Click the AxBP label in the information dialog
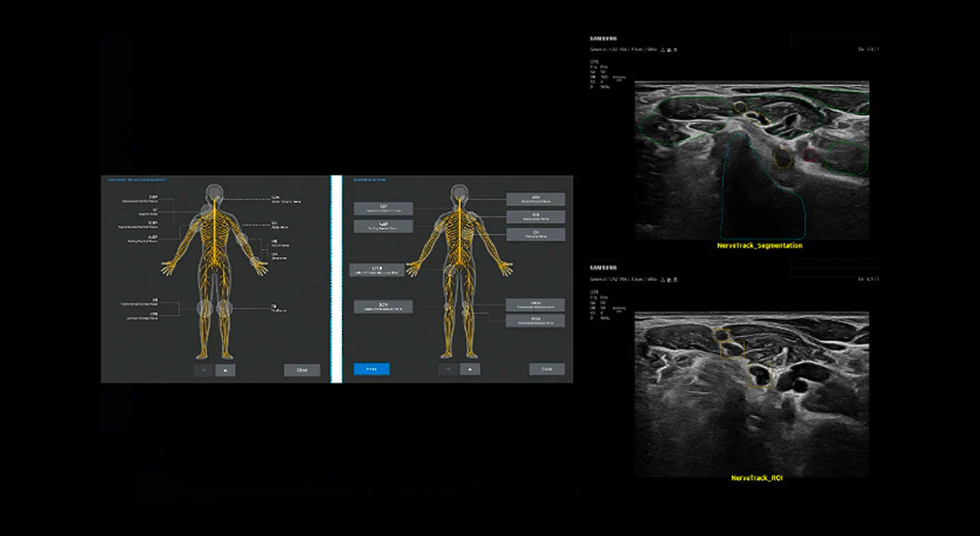Screen dimensions: 980x536 coord(153,237)
